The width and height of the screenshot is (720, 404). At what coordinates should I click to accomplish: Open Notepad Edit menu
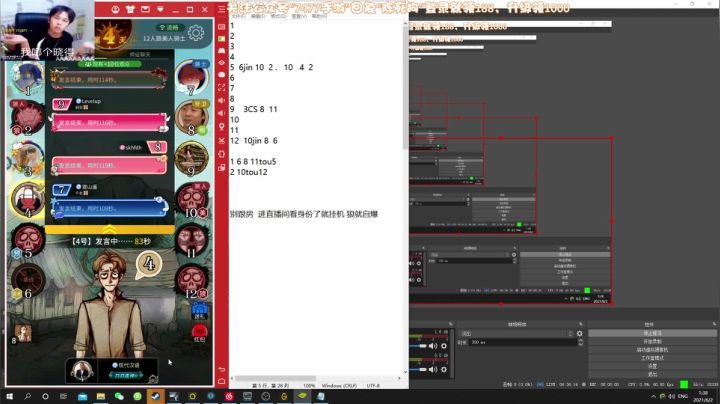coord(258,16)
